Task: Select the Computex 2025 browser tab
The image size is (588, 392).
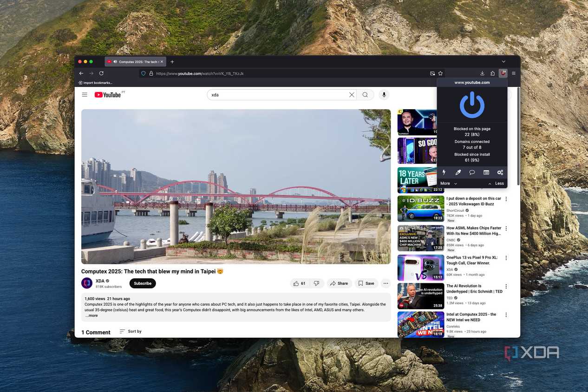Action: coord(135,62)
